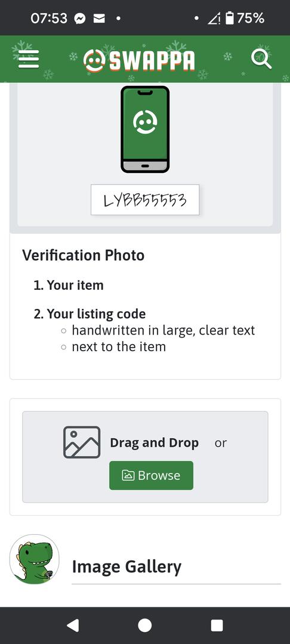This screenshot has width=290, height=644.
Task: Tap the Drag and Drop label
Action: coord(155,442)
